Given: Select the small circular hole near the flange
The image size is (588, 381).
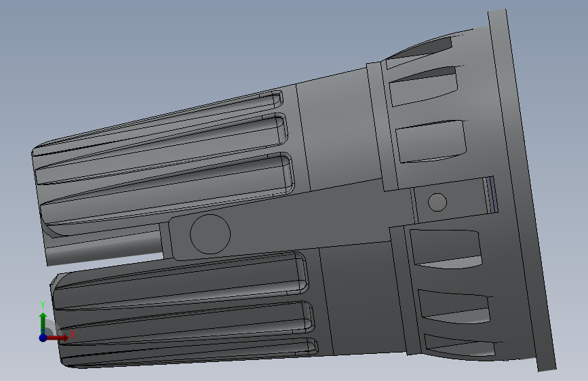Looking at the screenshot, I should [x=437, y=202].
